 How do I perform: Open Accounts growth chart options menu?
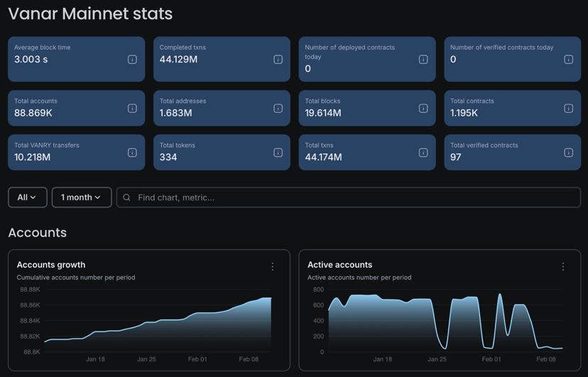coord(273,267)
